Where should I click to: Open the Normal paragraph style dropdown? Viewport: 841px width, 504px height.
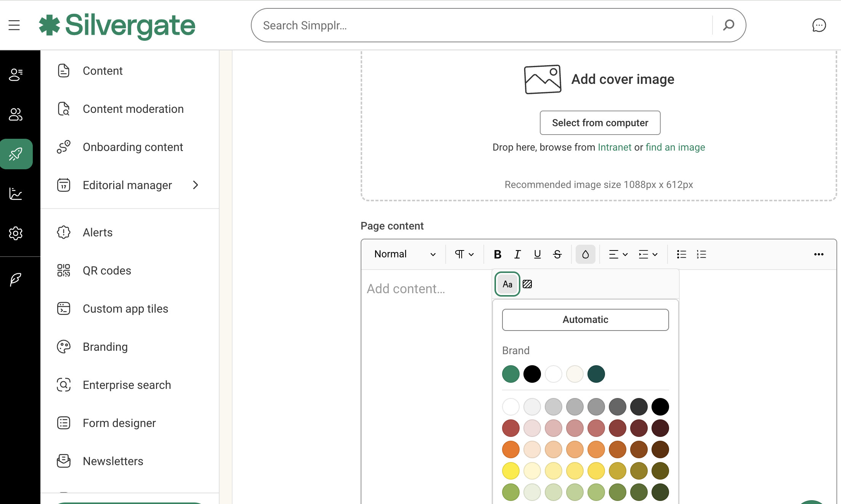[404, 254]
